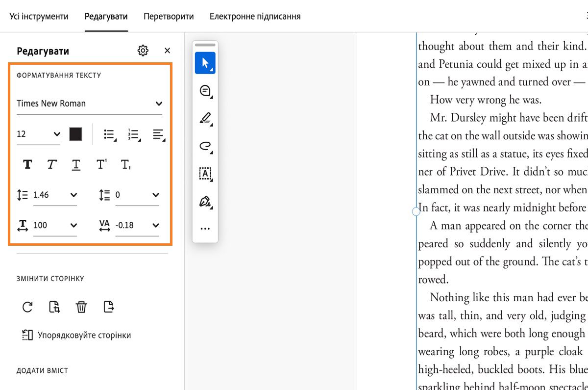Activate the text box tool

click(205, 173)
